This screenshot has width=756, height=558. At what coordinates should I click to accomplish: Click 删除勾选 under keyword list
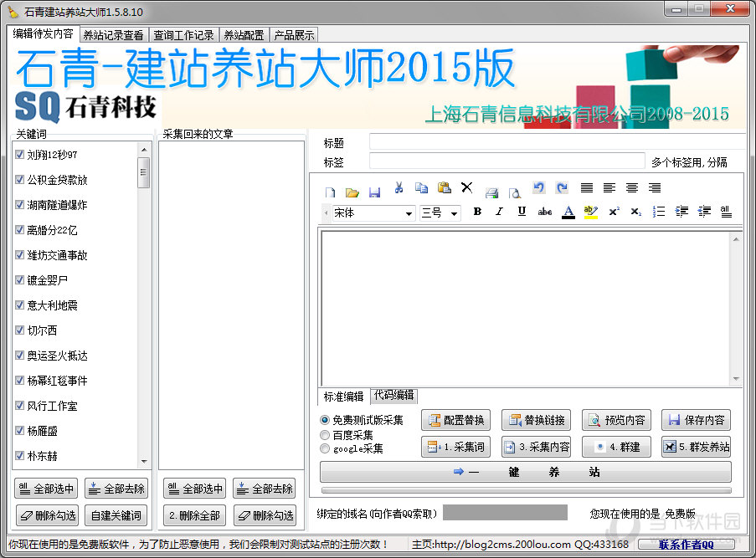tap(47, 515)
